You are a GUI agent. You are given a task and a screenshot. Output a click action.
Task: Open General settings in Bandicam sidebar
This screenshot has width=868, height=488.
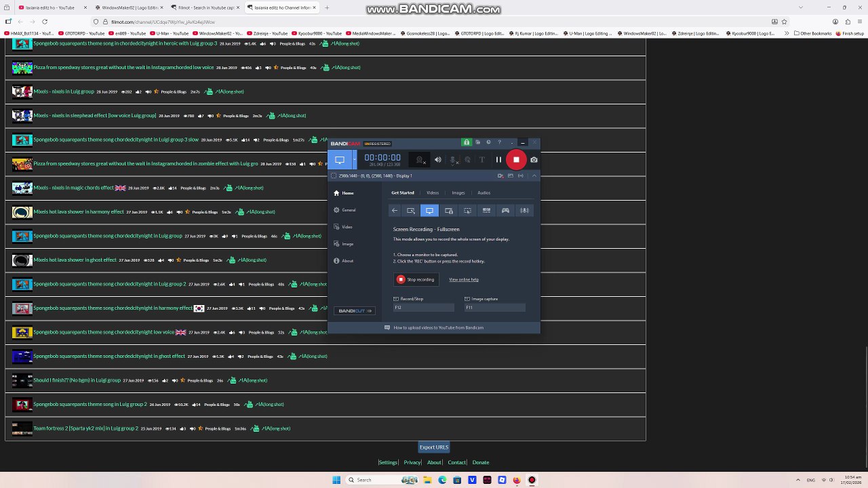click(x=344, y=210)
